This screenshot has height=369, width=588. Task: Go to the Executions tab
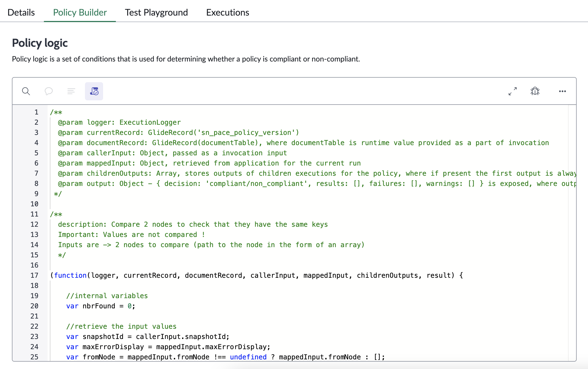click(x=228, y=12)
